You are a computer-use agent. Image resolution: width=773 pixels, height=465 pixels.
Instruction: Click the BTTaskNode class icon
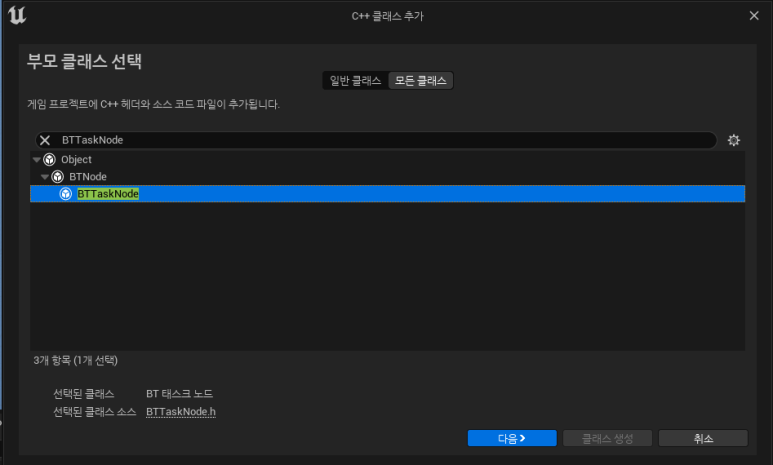click(66, 194)
